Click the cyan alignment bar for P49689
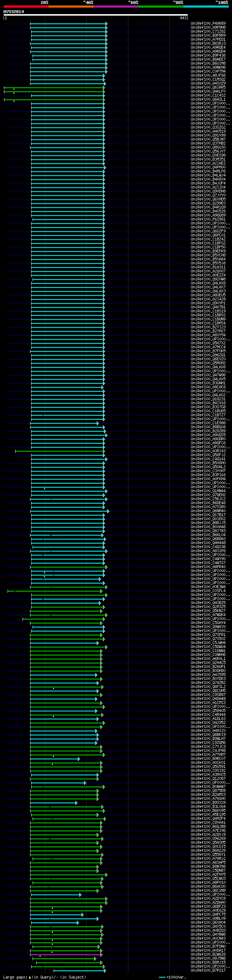This screenshot has height=980, width=232. click(69, 24)
